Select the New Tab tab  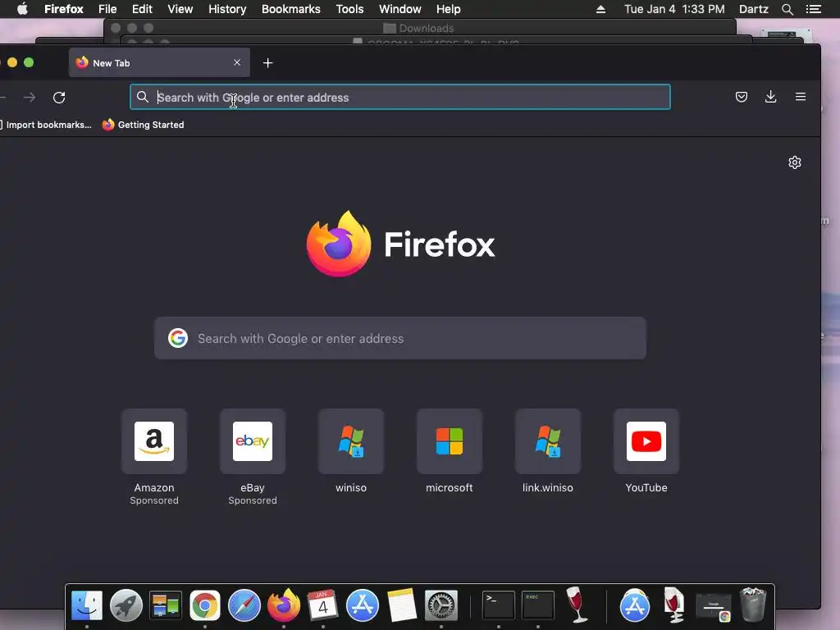(x=159, y=62)
